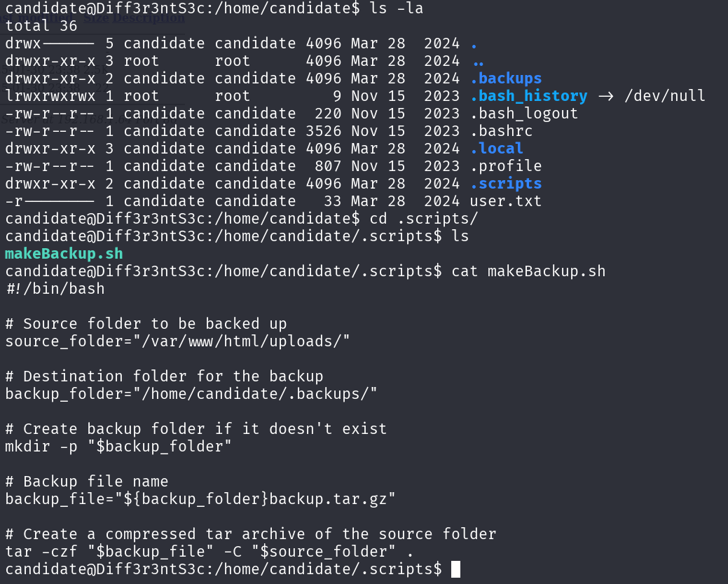Click the backup_folder variable assignment line
728x584 pixels.
pos(191,394)
